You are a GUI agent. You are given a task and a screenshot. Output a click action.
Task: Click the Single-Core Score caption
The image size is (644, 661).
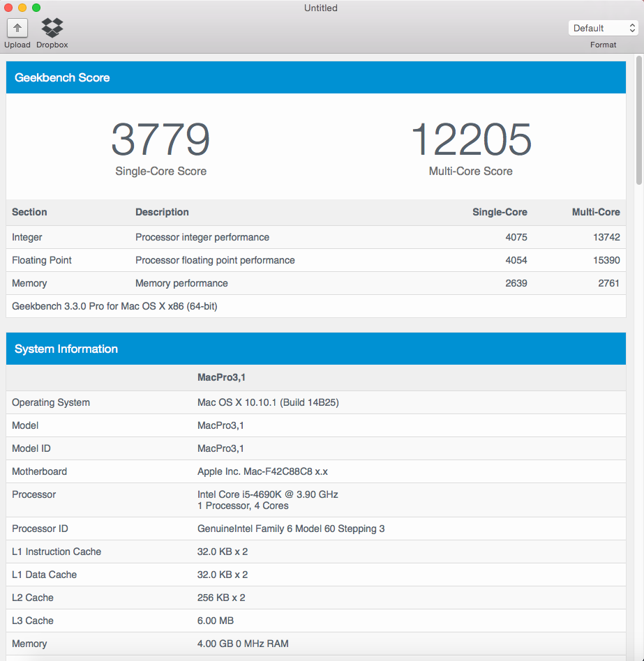160,171
